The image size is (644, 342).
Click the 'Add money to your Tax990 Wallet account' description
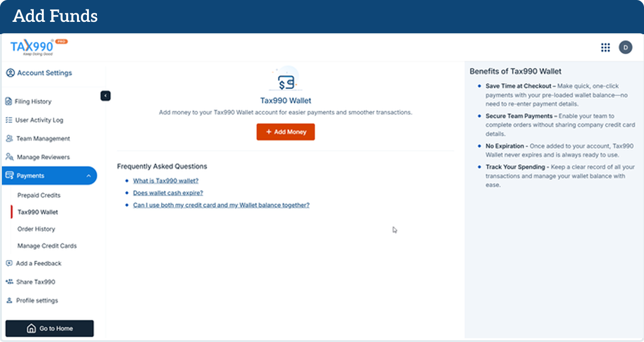285,113
